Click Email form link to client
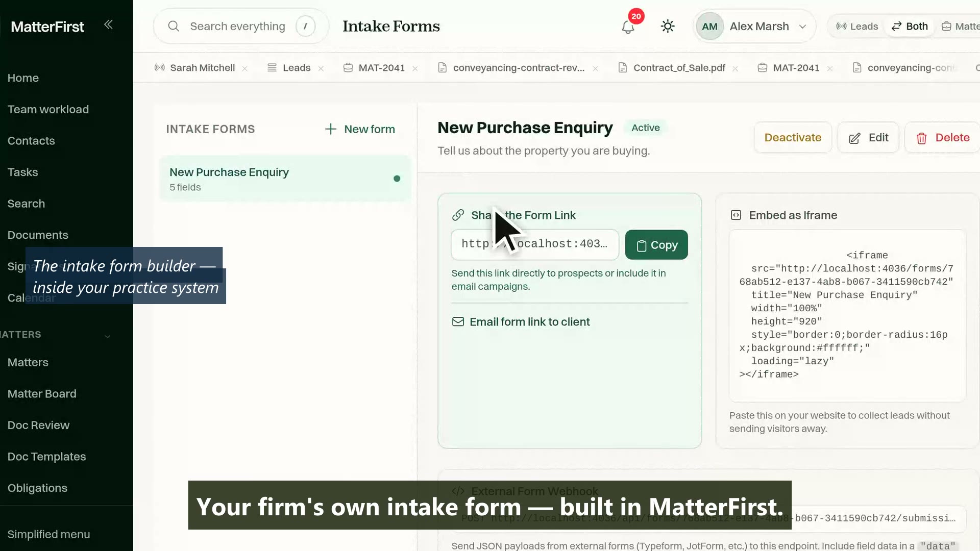This screenshot has height=551, width=980. [521, 322]
